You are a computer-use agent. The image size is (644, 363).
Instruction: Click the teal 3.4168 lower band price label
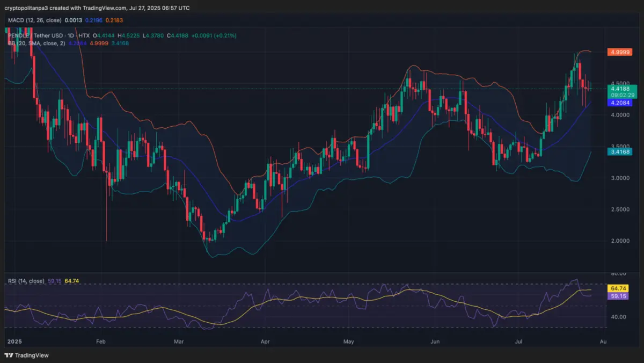(621, 152)
